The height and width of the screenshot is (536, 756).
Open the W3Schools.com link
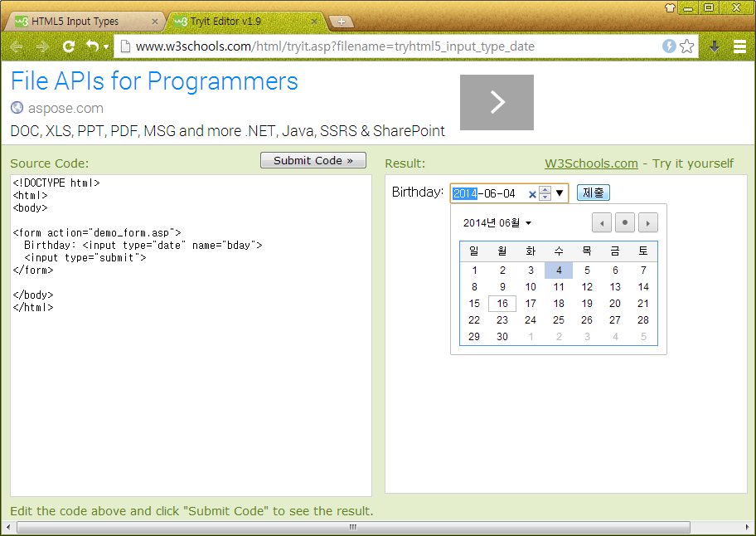click(x=591, y=163)
